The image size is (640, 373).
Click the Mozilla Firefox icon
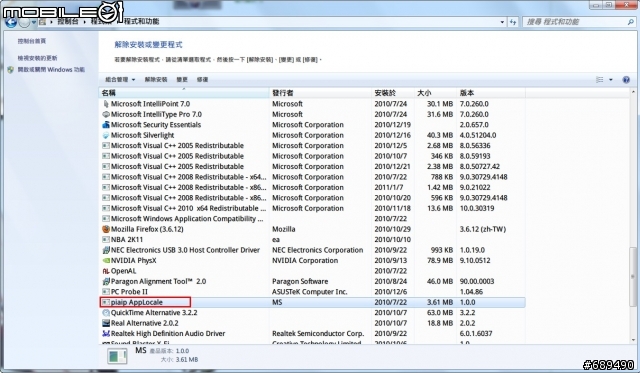pyautogui.click(x=106, y=229)
